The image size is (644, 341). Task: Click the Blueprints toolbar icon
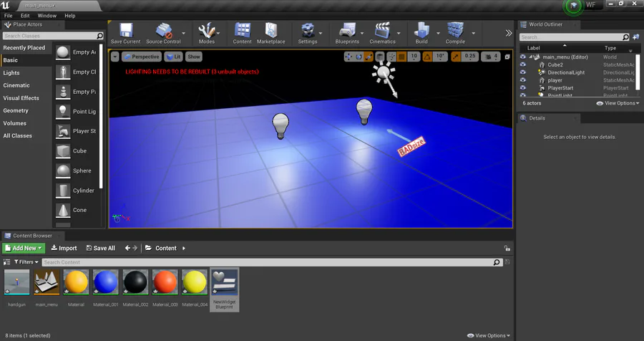(347, 34)
